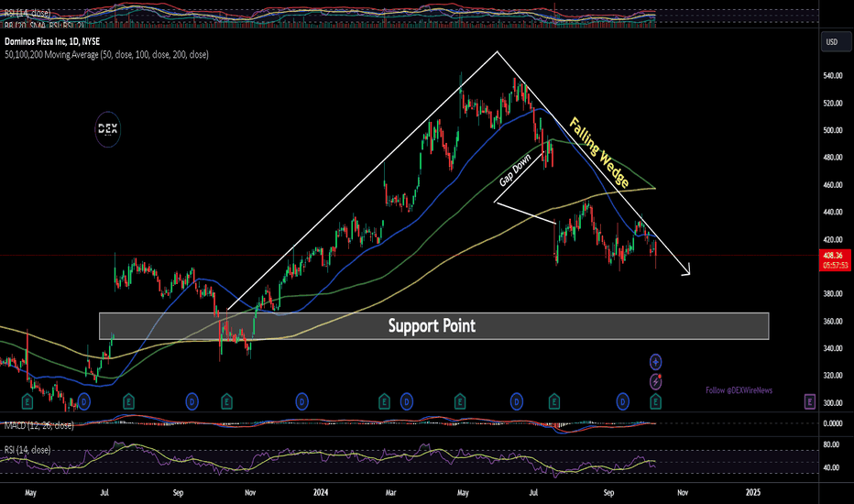Click the 2025 time axis label
Viewport: 854px width, 504px height.
pyautogui.click(x=752, y=493)
